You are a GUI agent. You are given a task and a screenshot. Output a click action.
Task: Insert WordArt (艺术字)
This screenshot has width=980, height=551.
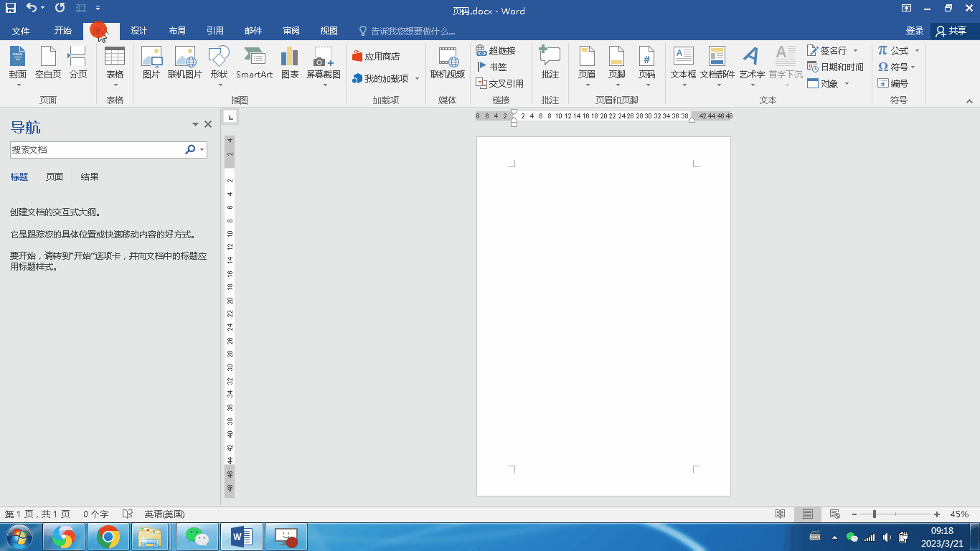tap(752, 66)
